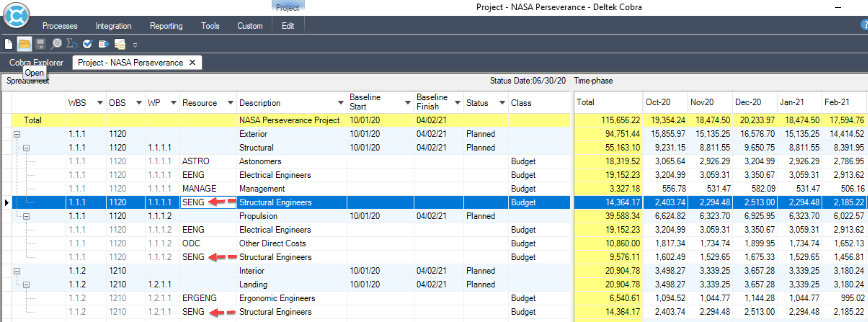This screenshot has width=868, height=322.
Task: Click the blue checkmark validate icon
Action: pos(88,44)
